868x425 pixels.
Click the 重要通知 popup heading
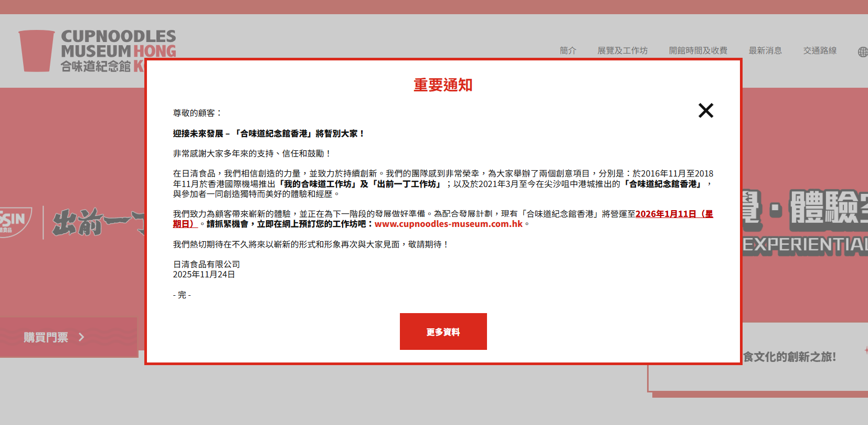coord(443,85)
